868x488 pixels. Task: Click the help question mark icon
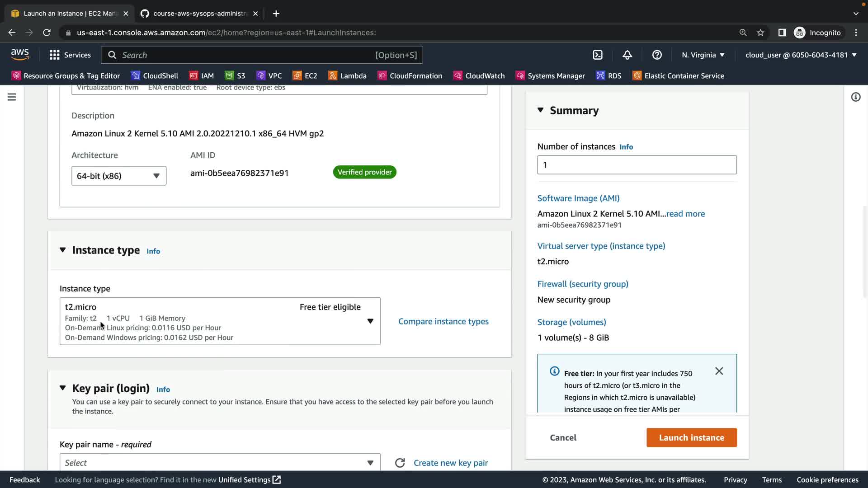tap(657, 55)
